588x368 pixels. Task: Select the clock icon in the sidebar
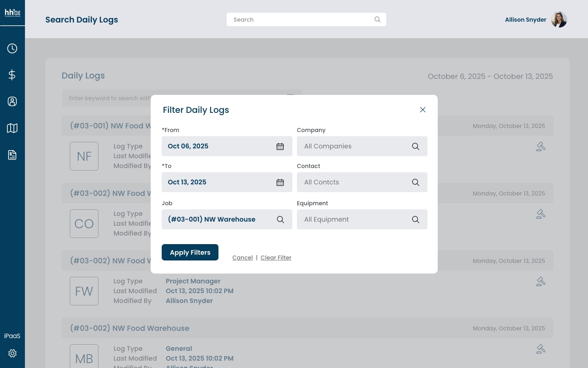point(12,48)
